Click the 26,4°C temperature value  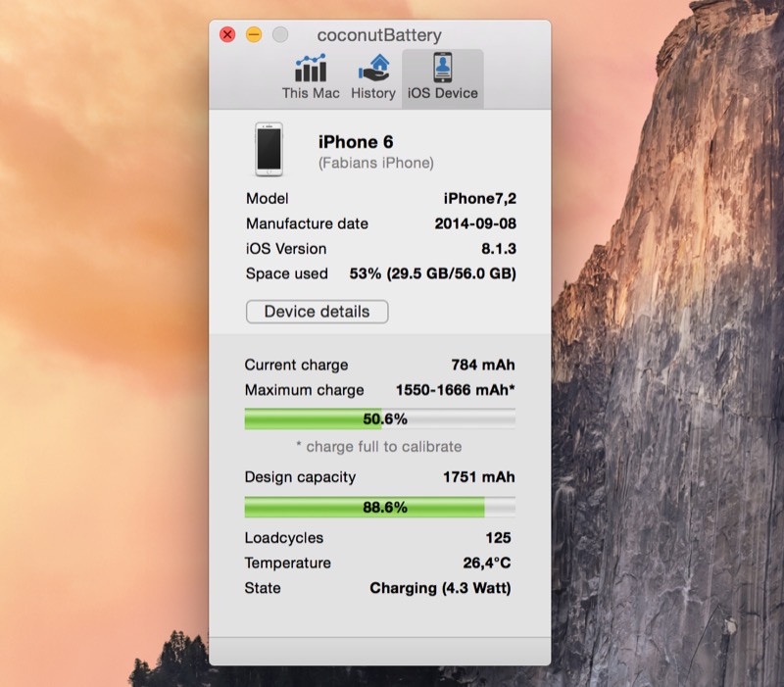pyautogui.click(x=487, y=563)
